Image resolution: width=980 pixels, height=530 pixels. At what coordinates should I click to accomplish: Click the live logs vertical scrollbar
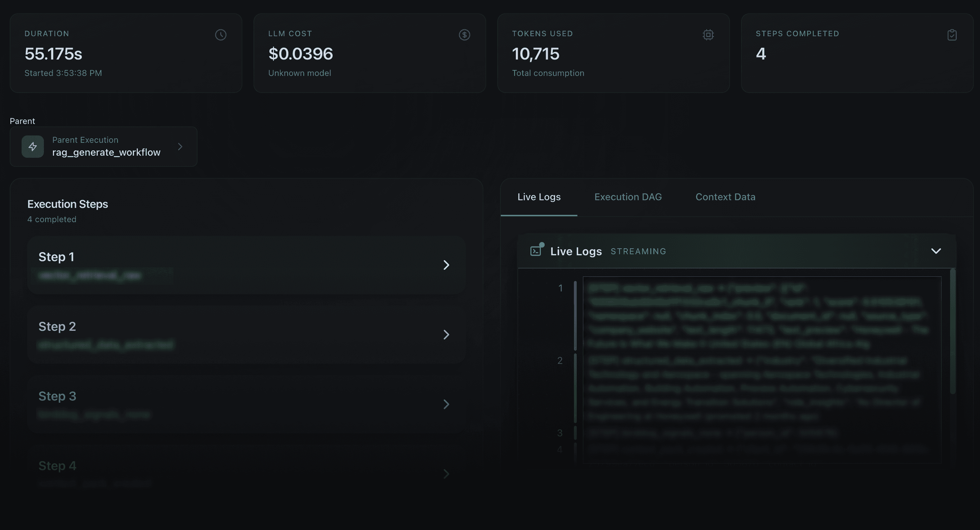953,331
